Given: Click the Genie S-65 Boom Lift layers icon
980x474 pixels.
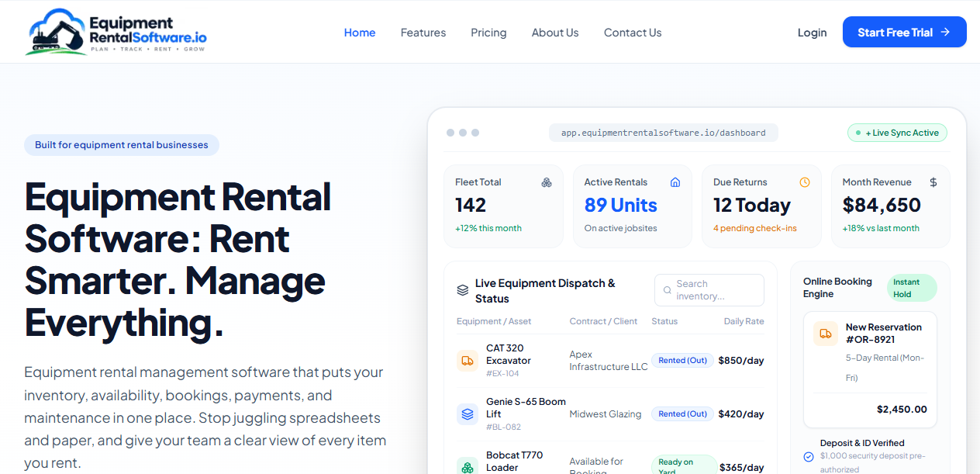Looking at the screenshot, I should [468, 414].
